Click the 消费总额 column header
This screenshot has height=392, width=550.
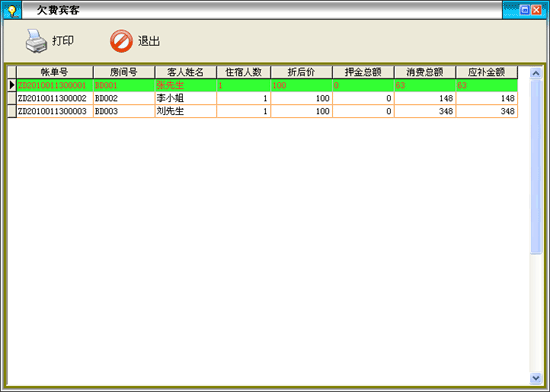[425, 72]
